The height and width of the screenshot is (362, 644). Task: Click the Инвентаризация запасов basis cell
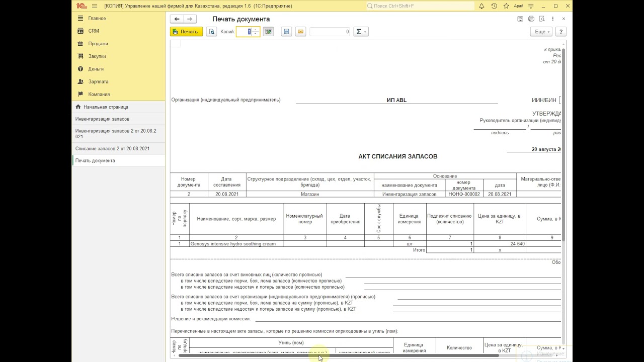tap(410, 194)
